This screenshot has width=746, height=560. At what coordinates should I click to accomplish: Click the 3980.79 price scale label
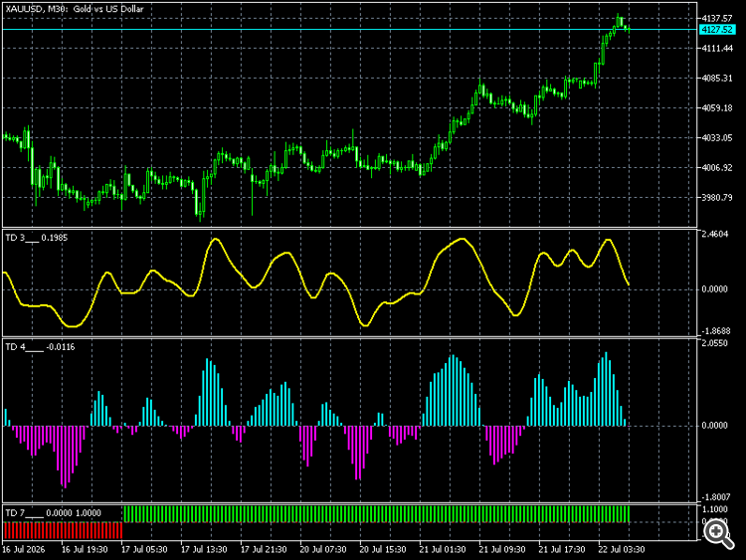[x=717, y=198]
